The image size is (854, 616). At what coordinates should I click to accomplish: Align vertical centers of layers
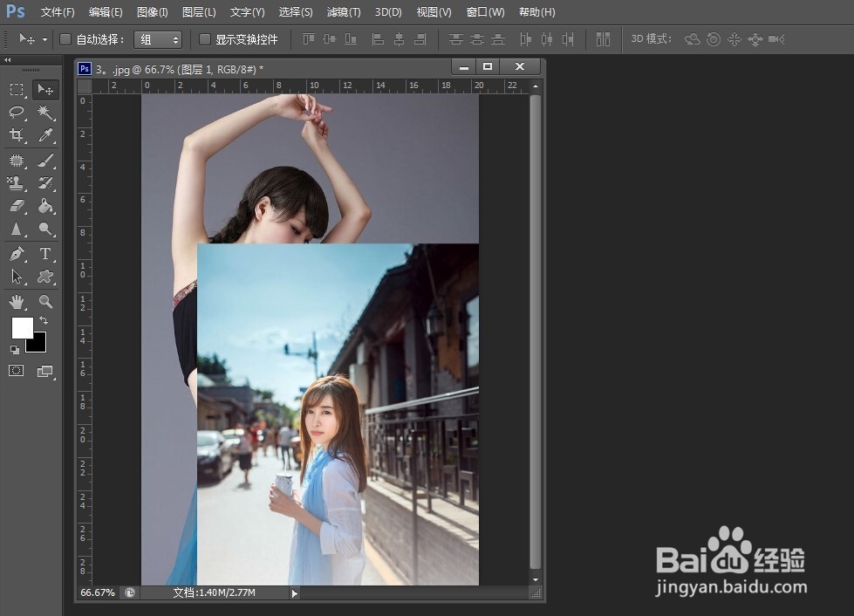[x=330, y=39]
